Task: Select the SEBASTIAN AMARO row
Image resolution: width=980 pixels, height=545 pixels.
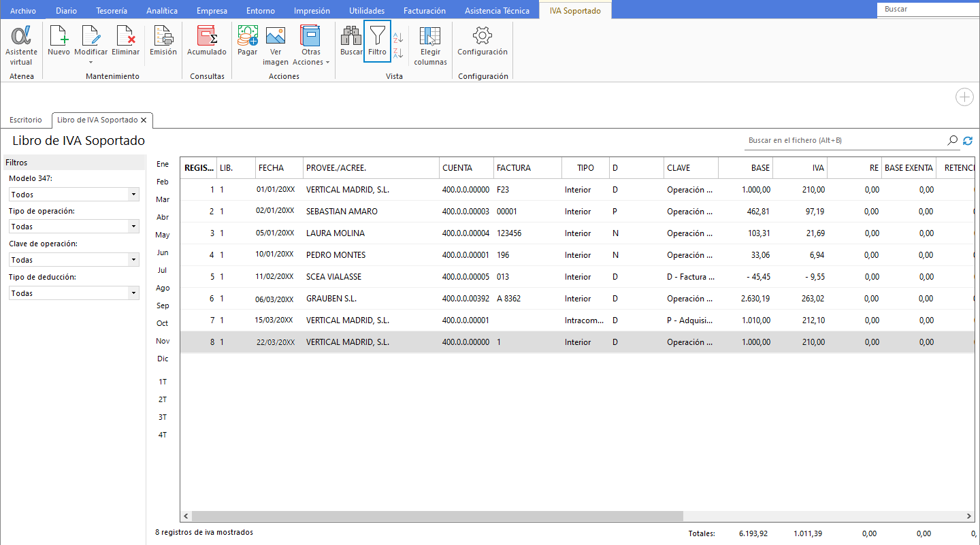Action: coord(577,212)
